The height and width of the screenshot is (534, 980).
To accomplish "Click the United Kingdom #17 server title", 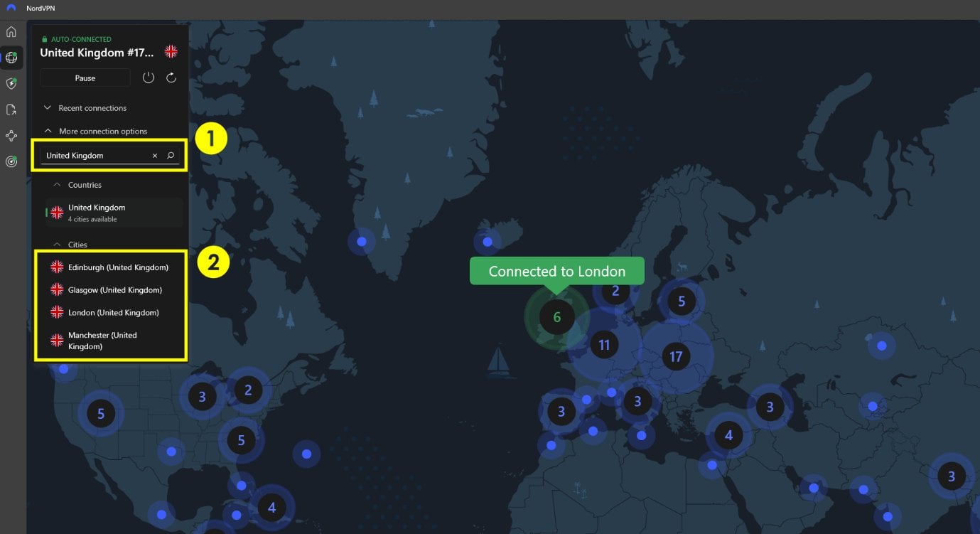I will (97, 53).
